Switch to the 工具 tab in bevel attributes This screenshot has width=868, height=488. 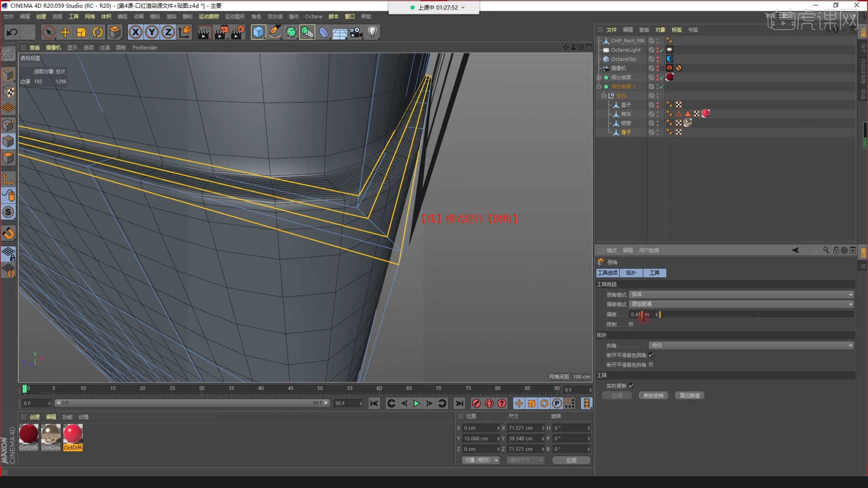click(x=655, y=273)
